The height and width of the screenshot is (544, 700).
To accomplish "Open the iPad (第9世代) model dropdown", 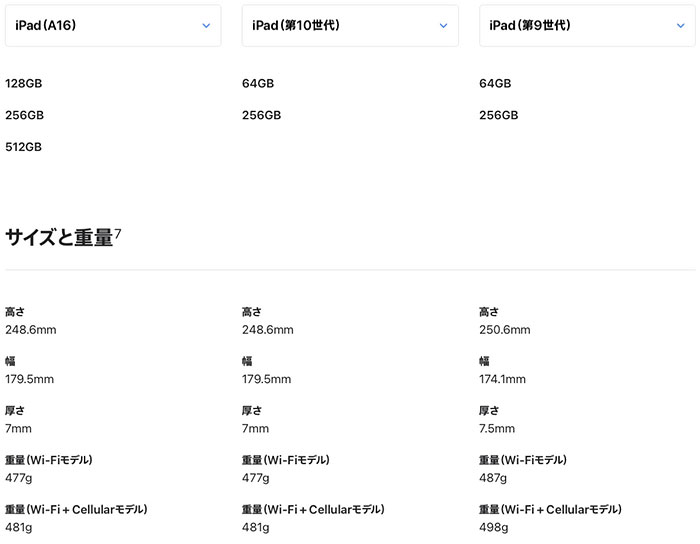I will (587, 25).
